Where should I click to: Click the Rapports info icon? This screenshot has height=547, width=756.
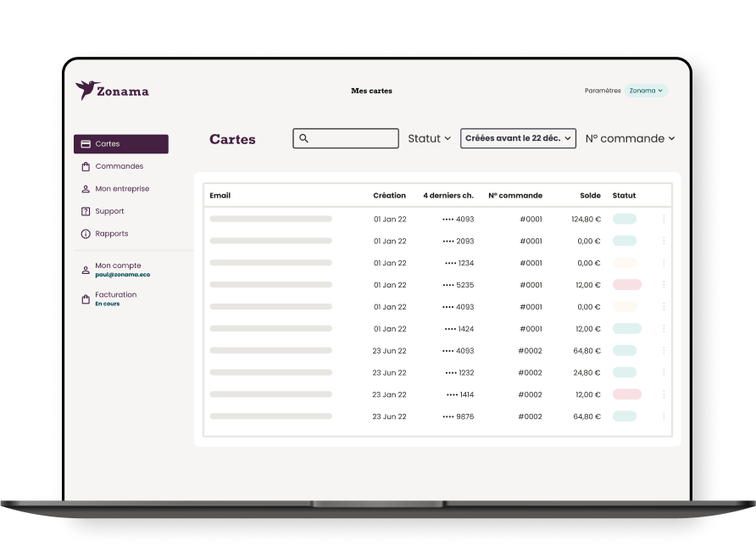[85, 233]
